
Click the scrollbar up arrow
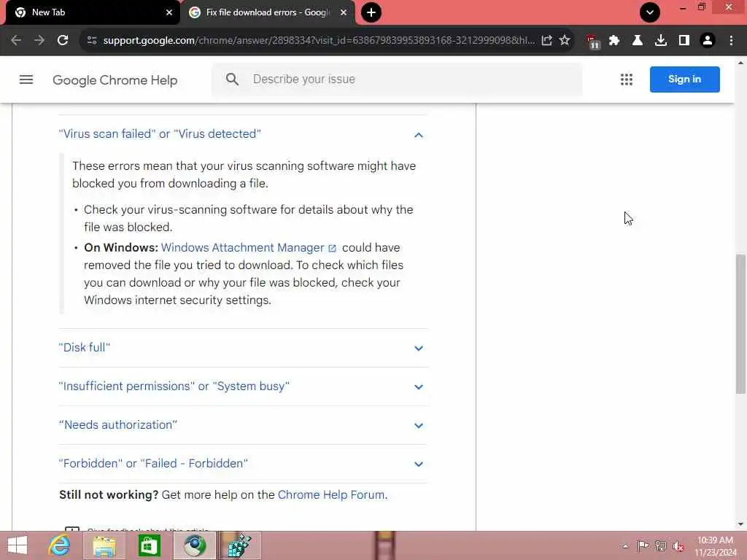click(x=740, y=63)
